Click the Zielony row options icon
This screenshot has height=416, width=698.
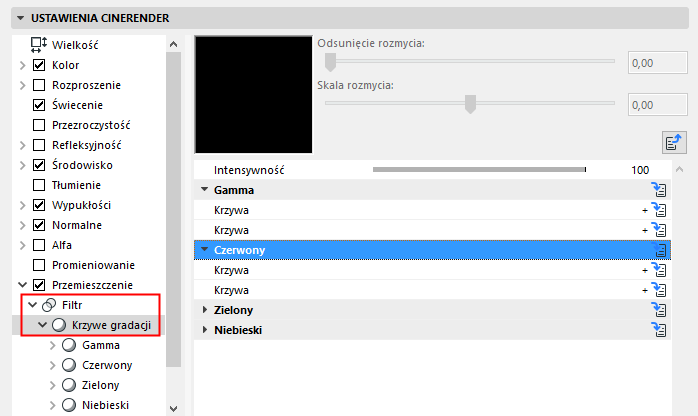pos(659,310)
